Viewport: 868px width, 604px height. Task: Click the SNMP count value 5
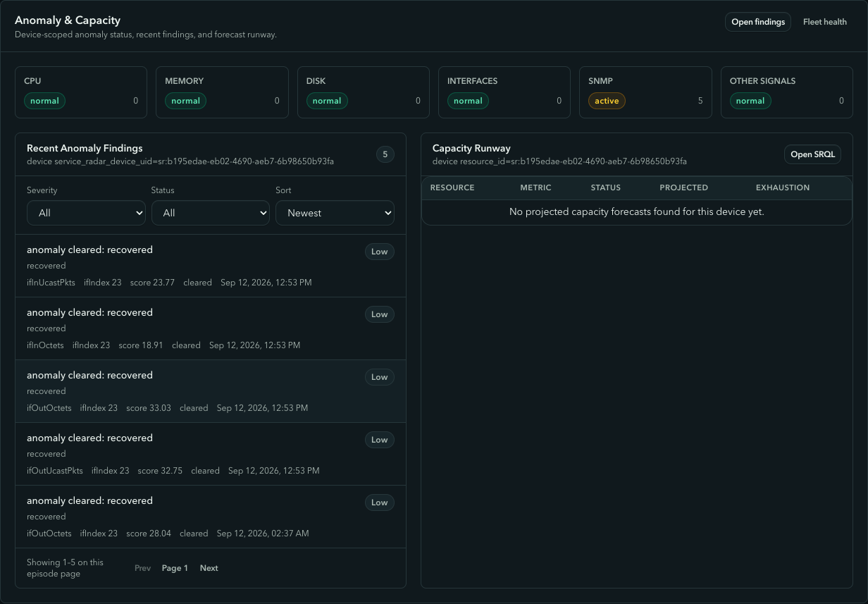(x=700, y=101)
